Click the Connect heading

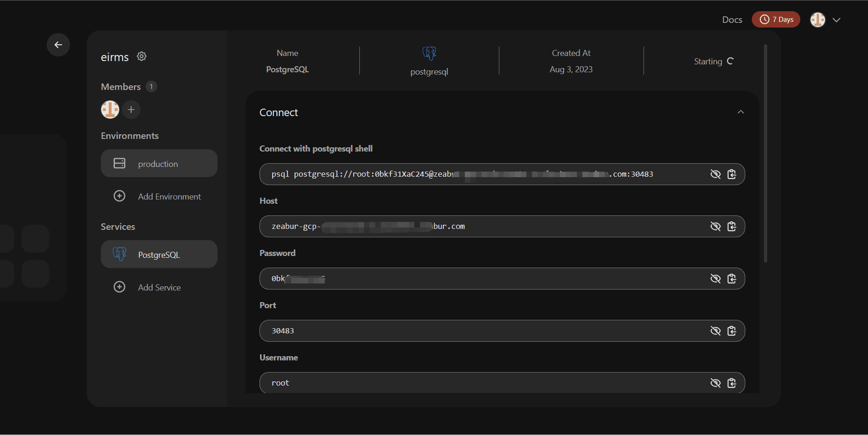pos(279,112)
